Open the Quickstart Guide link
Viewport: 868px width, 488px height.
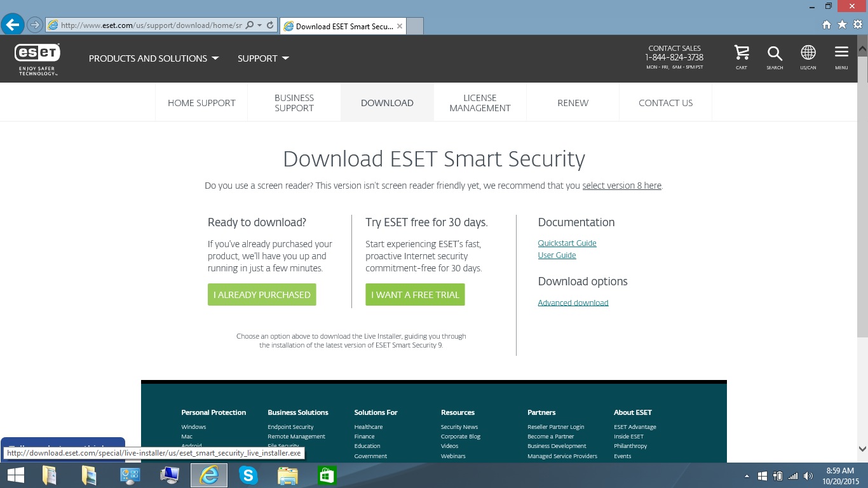[x=567, y=243]
